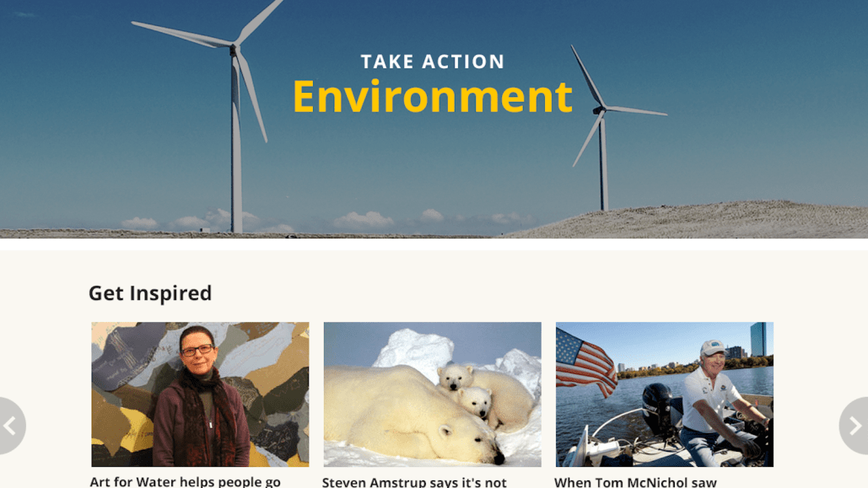Open the Tom McNichol boat photo

[665, 394]
